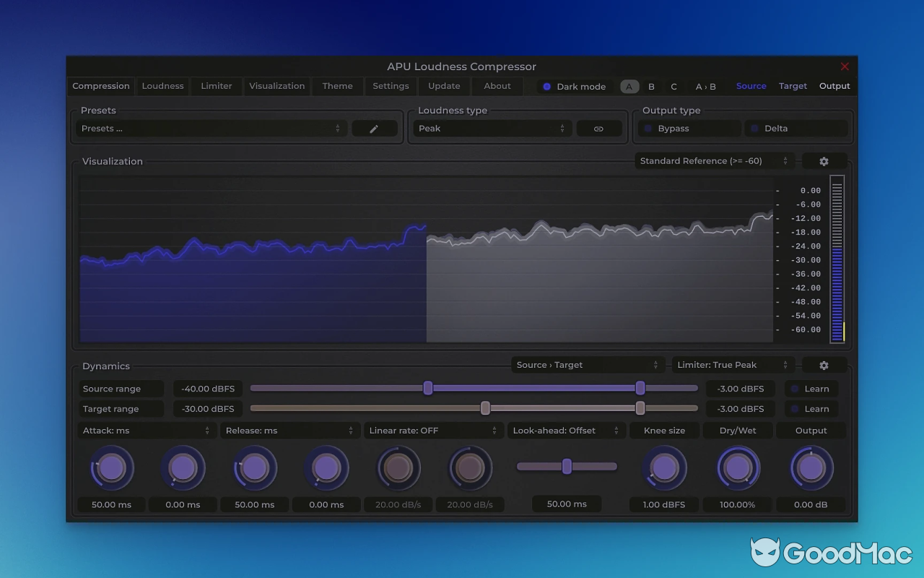Expand the Limiter: True Peak dropdown
This screenshot has width=924, height=578.
tap(732, 365)
